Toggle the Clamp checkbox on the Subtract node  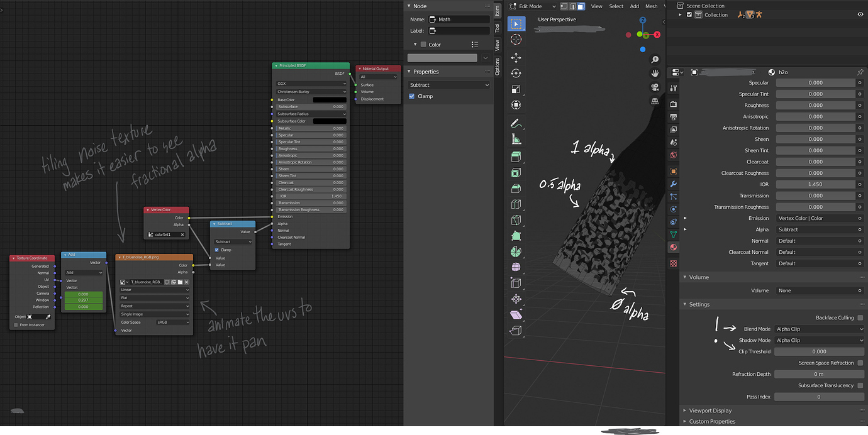tap(216, 248)
